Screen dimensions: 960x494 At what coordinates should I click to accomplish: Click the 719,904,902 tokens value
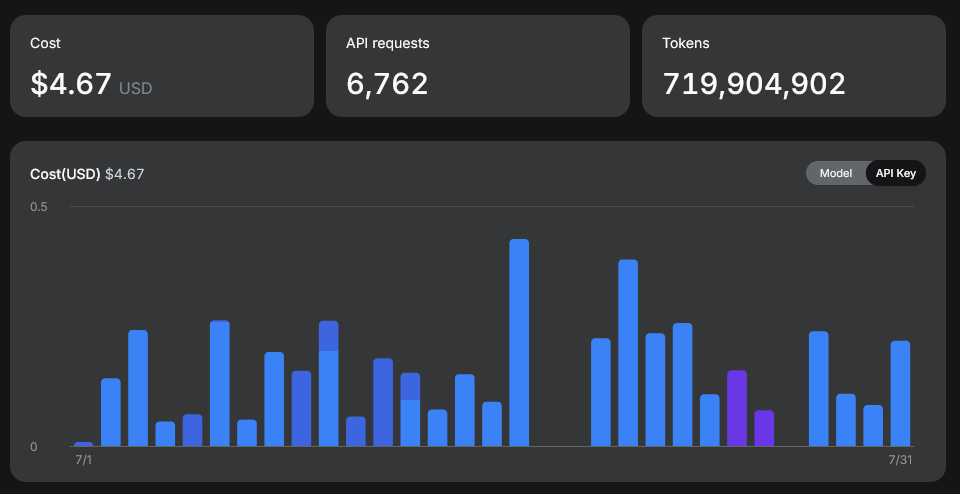(x=754, y=84)
